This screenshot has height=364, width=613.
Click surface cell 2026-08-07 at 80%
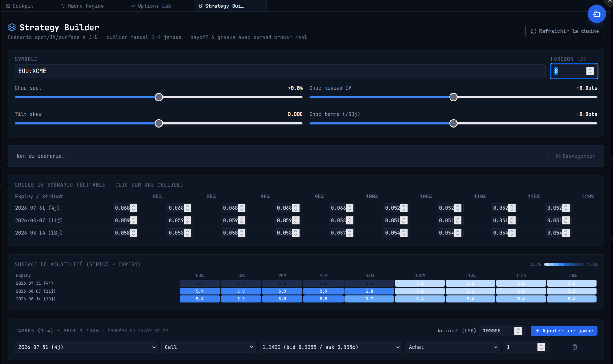click(200, 291)
